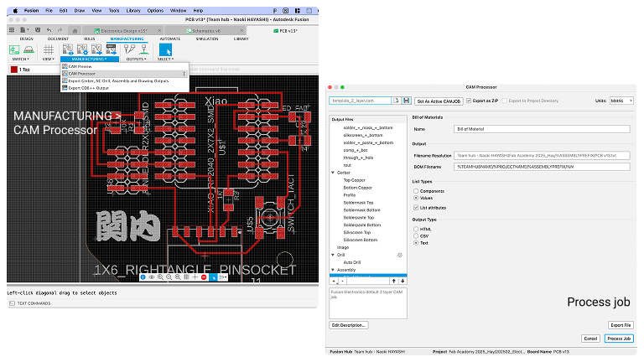This screenshot has width=644, height=362.
Task: Click the Select arrow tool icon
Action: 165,49
